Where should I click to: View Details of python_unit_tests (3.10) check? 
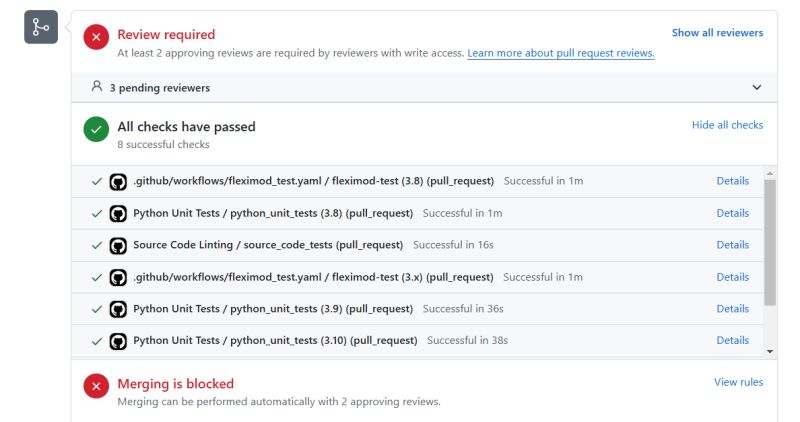(x=732, y=341)
